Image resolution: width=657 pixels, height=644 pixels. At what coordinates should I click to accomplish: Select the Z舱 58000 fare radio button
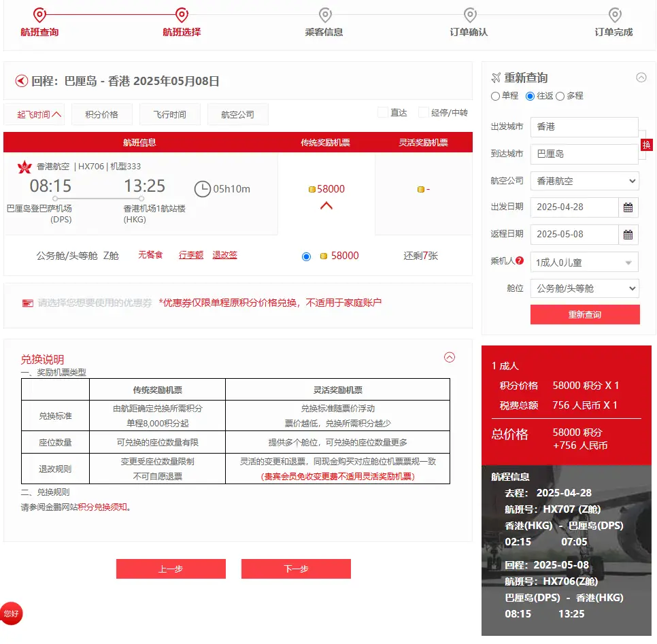click(x=306, y=256)
